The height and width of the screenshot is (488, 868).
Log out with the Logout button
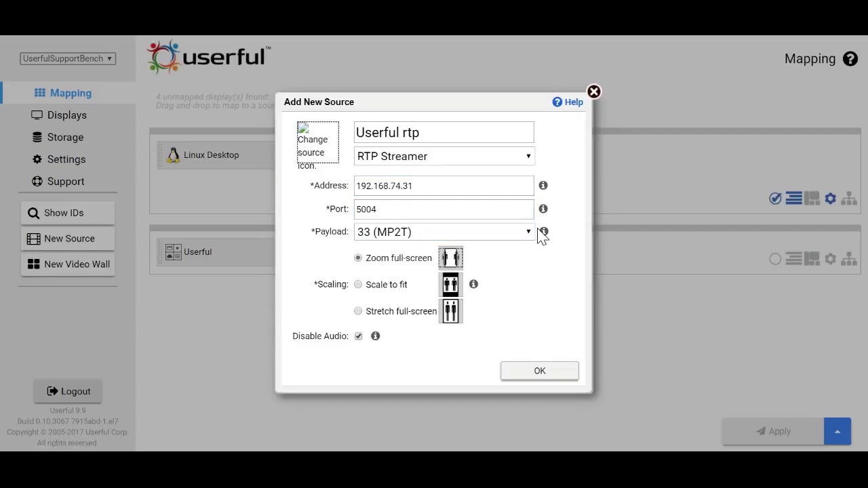coord(68,391)
